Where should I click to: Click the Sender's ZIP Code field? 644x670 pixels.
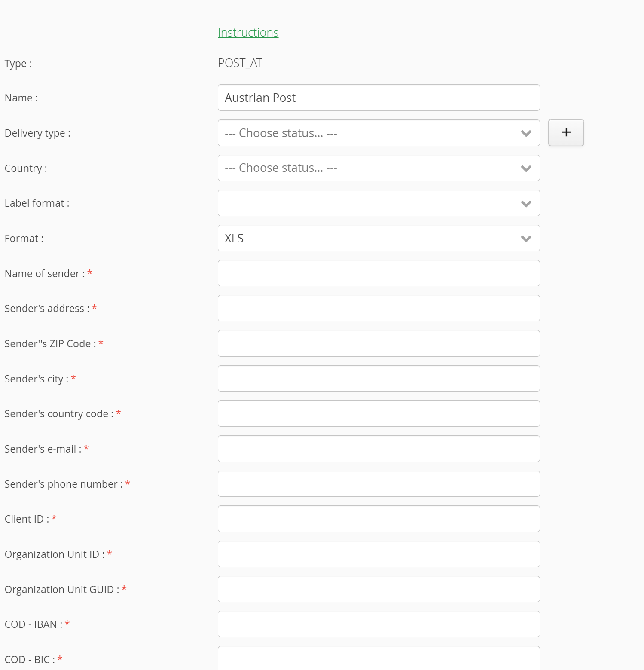378,343
